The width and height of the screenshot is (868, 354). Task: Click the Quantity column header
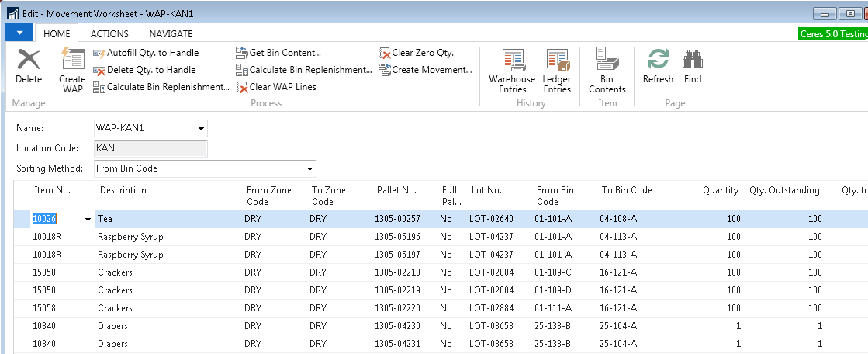[720, 190]
